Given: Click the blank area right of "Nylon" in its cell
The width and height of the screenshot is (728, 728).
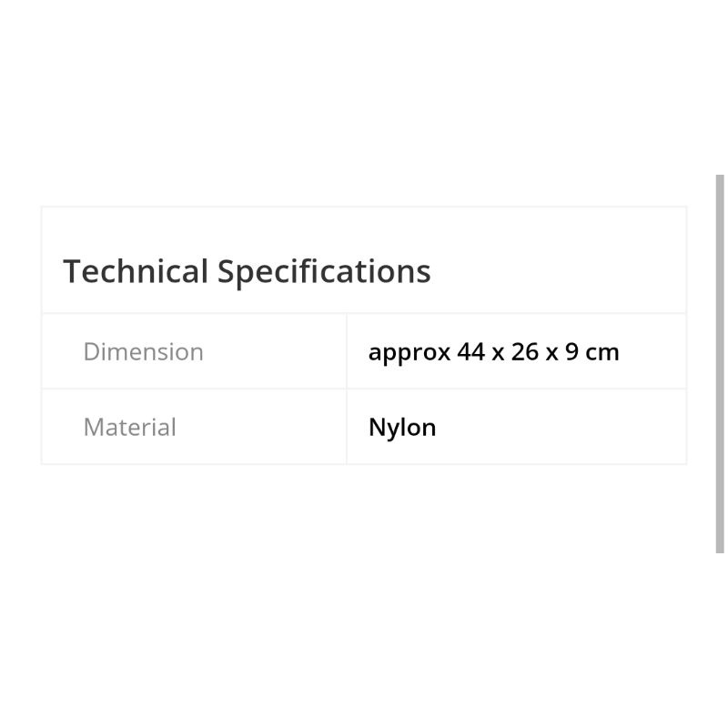Looking at the screenshot, I should pos(564,428).
